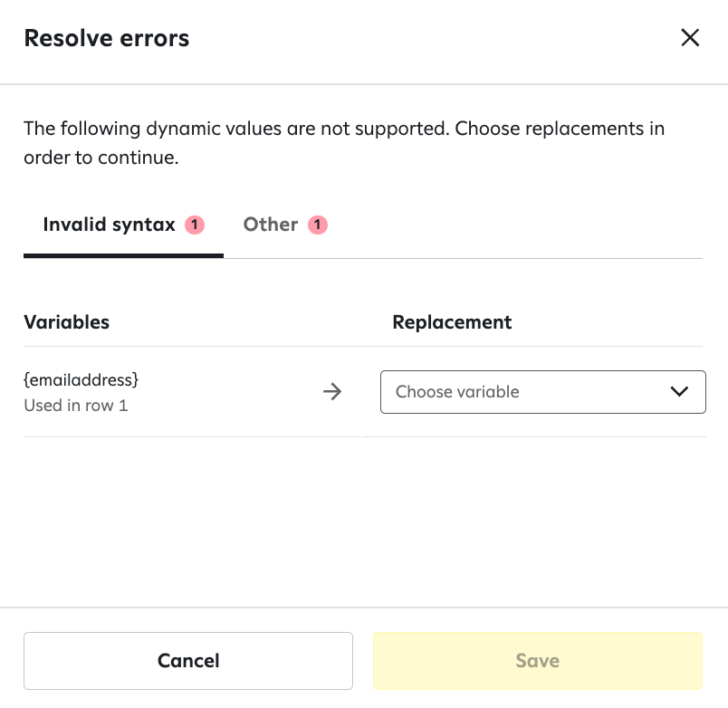Close the Resolve errors dialog

[690, 38]
